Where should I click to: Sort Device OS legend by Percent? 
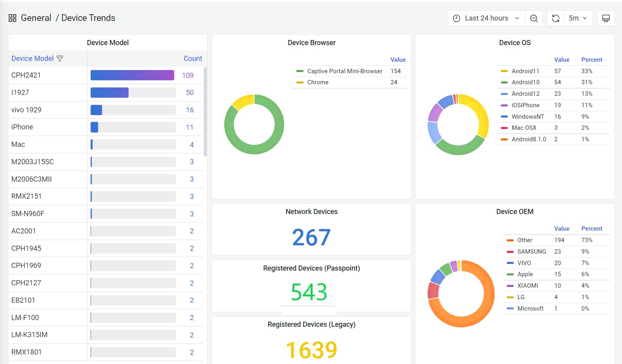point(592,60)
